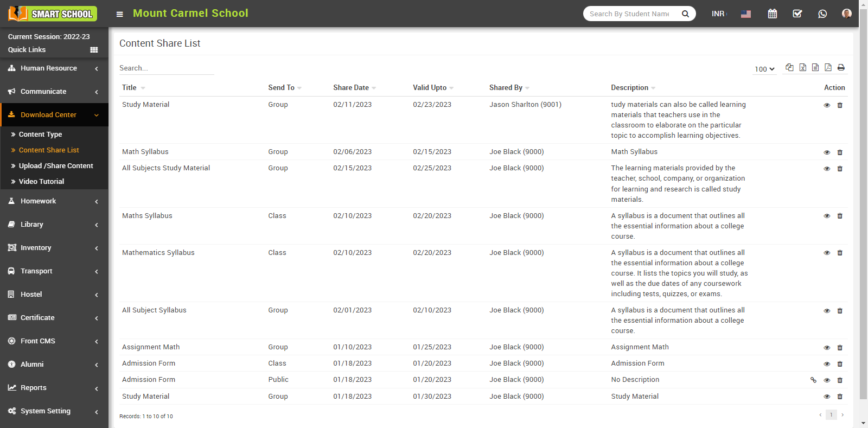The height and width of the screenshot is (428, 868).
Task: View the Mathematics Syllabus content
Action: 827,253
